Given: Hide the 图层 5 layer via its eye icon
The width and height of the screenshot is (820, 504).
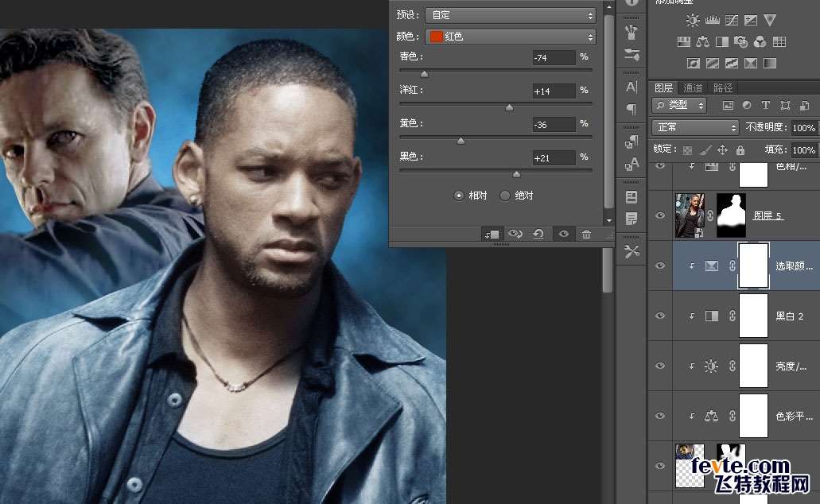Looking at the screenshot, I should [x=660, y=215].
